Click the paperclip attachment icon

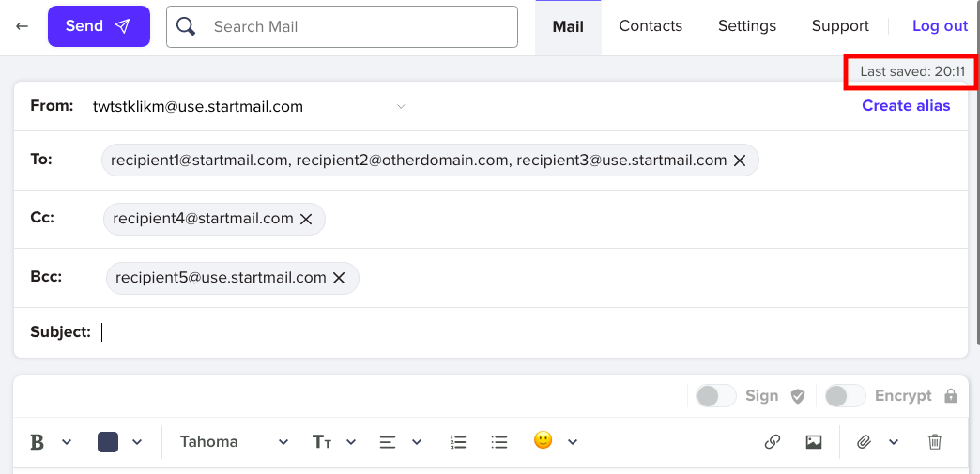(x=864, y=442)
